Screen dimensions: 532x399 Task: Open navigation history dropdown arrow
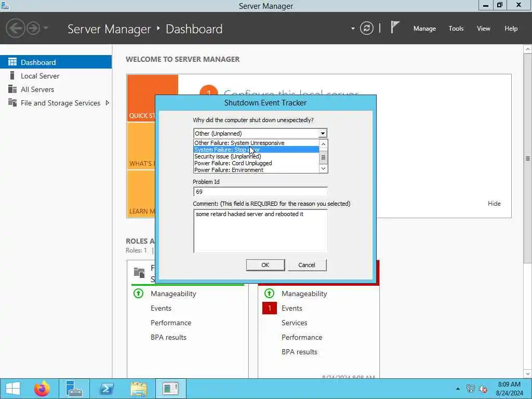[x=46, y=28]
